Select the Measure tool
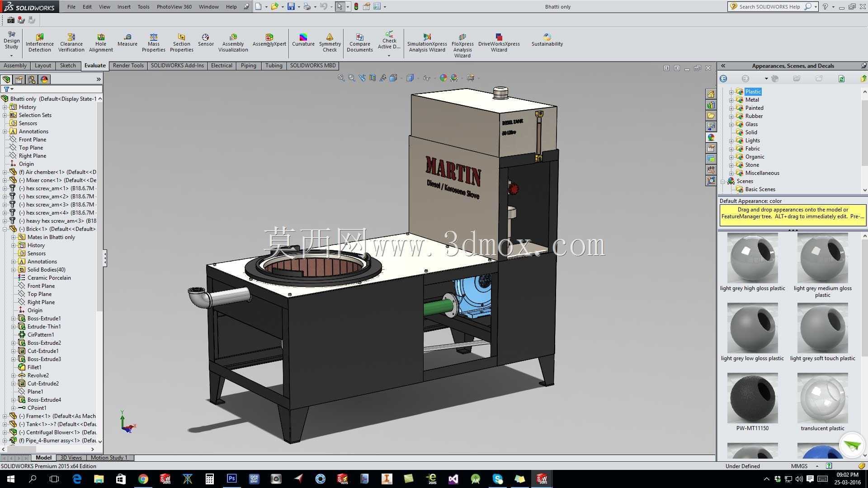Image resolution: width=868 pixels, height=488 pixels. 127,40
